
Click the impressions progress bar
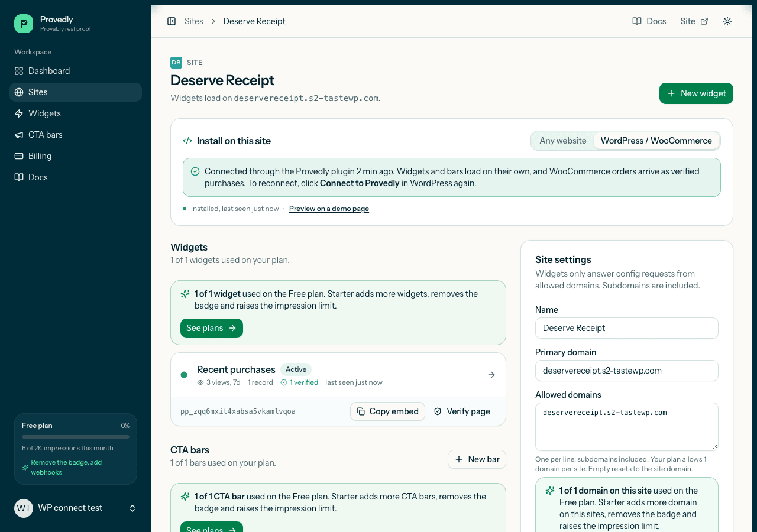[x=76, y=437]
